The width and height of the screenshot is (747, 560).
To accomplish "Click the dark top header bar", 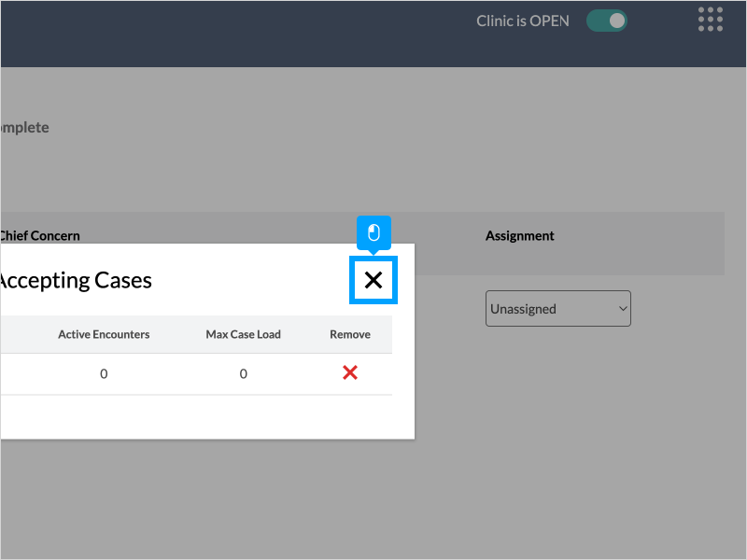I will [233, 33].
